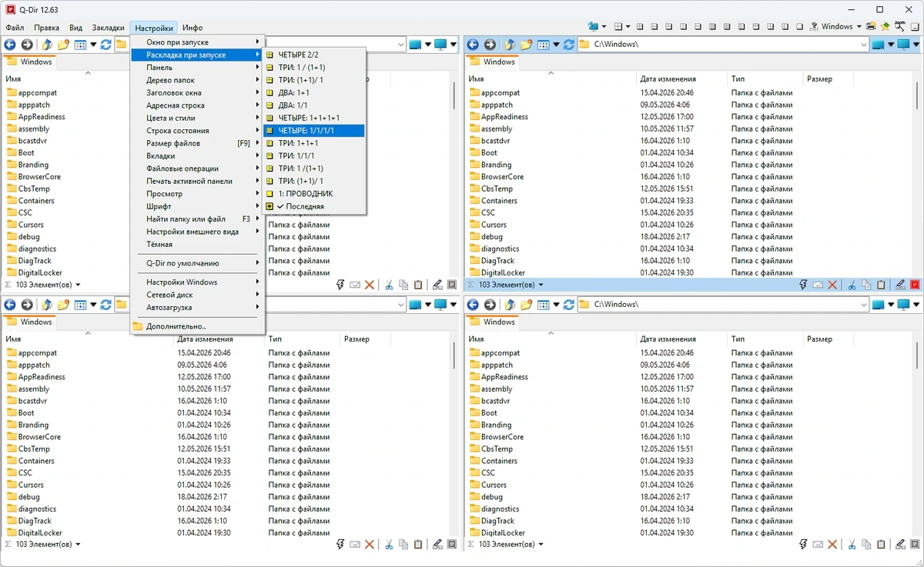
Task: Delete selection via red X in top-right pane
Action: tap(832, 285)
